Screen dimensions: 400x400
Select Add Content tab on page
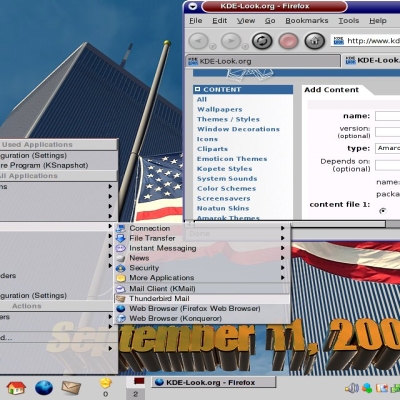coord(332,90)
